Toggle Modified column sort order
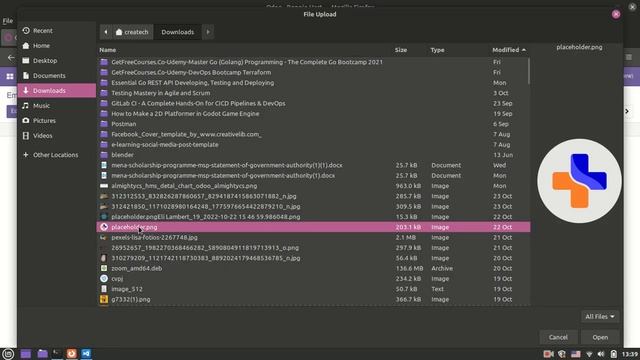 (509, 50)
